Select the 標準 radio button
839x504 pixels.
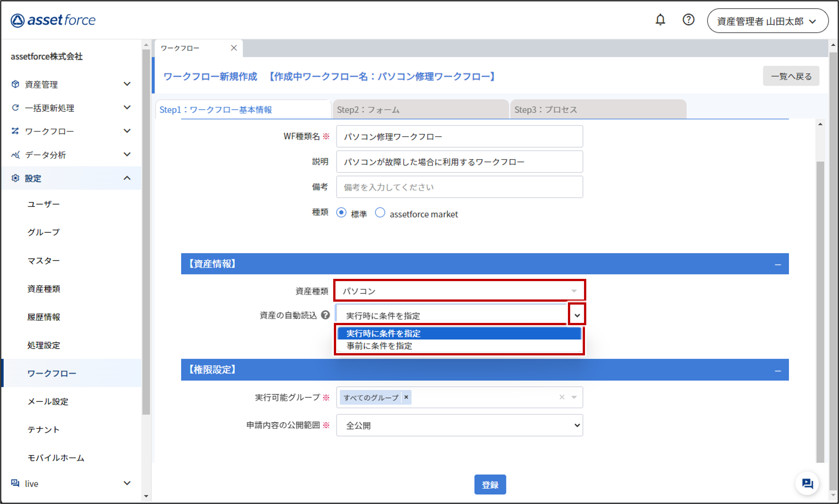tap(341, 213)
